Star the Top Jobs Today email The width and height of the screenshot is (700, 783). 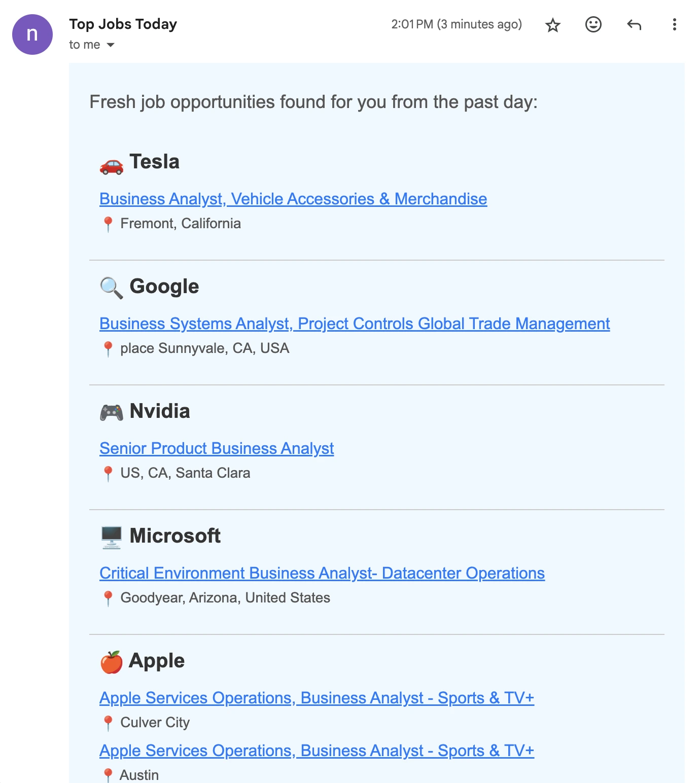click(x=552, y=25)
